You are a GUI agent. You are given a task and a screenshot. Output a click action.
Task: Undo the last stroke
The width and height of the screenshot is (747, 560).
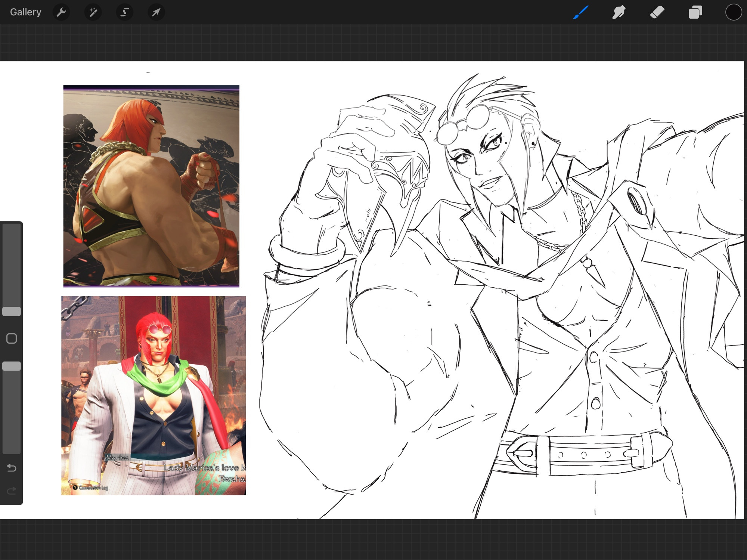point(12,468)
